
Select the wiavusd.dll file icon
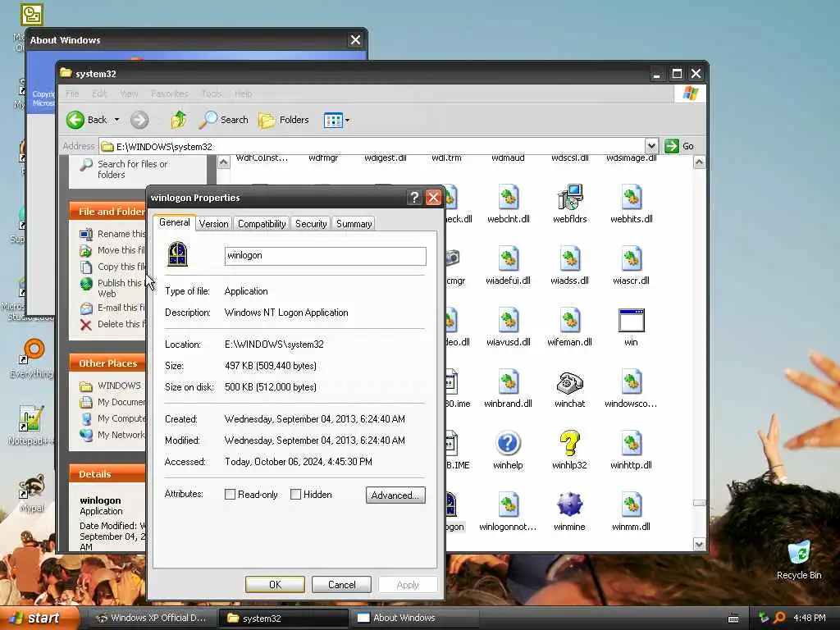point(509,321)
